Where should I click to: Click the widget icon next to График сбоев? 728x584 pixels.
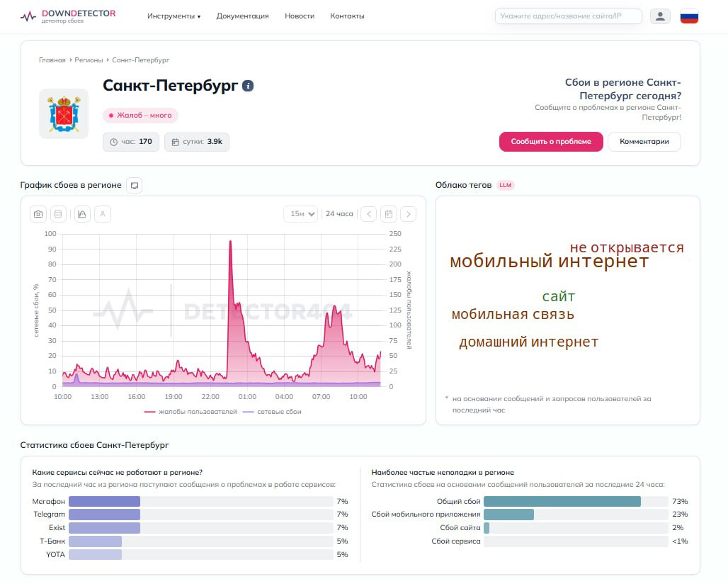134,186
